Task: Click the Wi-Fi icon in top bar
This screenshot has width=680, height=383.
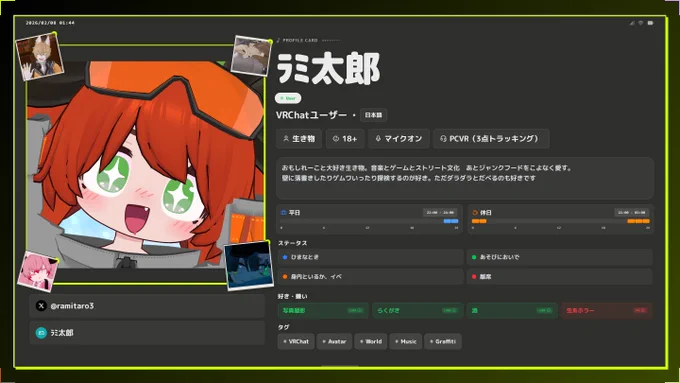Action: pos(641,23)
